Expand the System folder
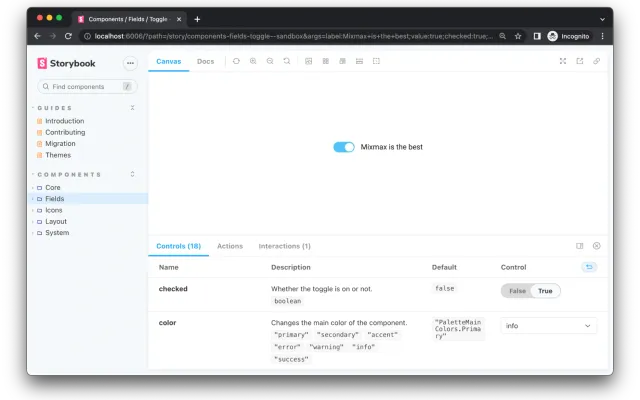640x400 pixels. (57, 233)
